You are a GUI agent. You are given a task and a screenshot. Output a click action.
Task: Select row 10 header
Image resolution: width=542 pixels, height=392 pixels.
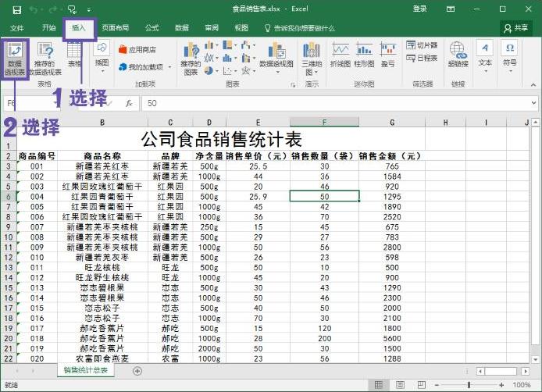coord(9,237)
